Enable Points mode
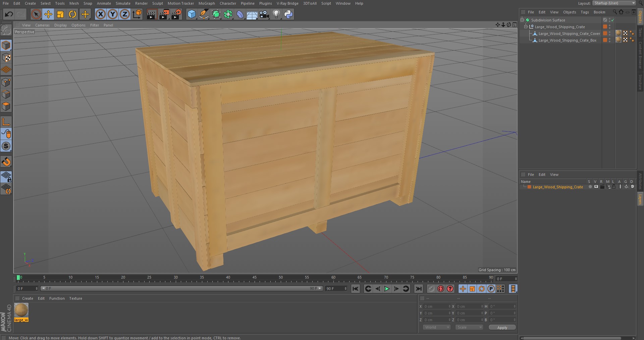644x340 pixels. point(6,82)
